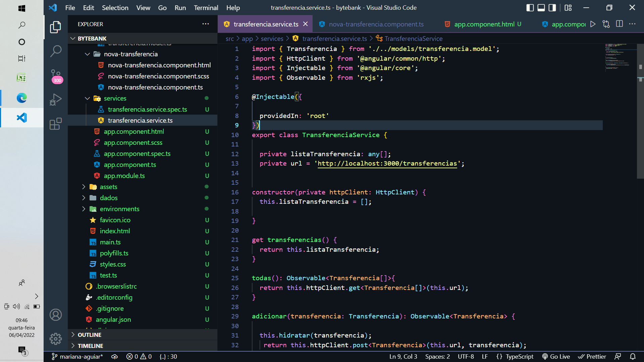644x362 pixels.
Task: Open Windows notification center with 3 badge
Action: click(22, 351)
